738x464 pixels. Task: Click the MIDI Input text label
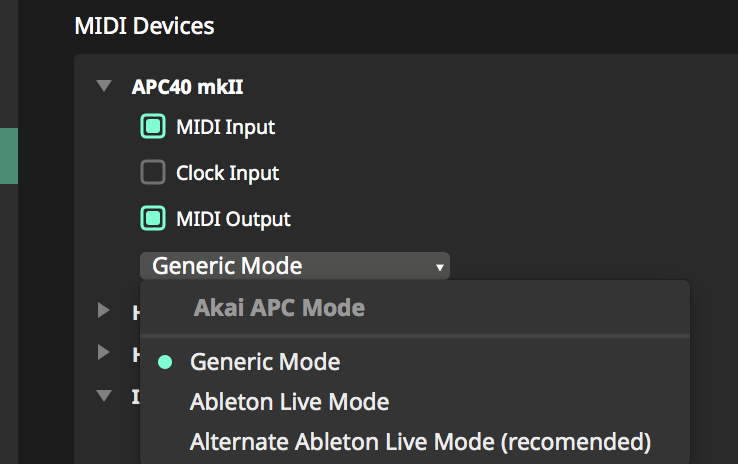click(225, 127)
